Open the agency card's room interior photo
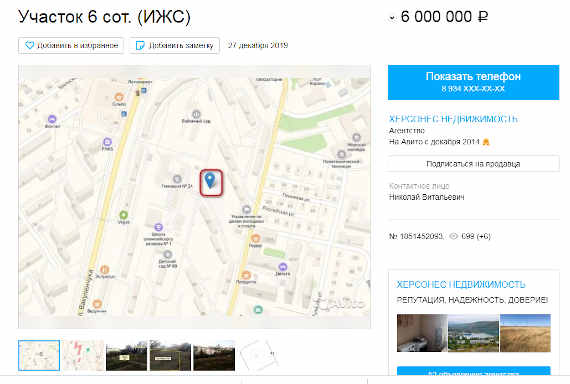The image size is (570, 384). tap(422, 333)
